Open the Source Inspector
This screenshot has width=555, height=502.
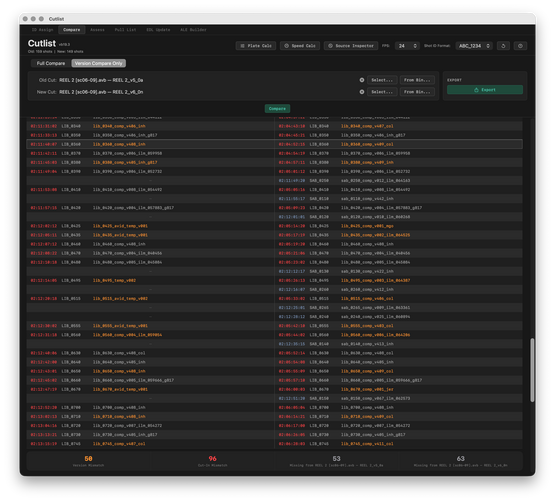[x=350, y=46]
